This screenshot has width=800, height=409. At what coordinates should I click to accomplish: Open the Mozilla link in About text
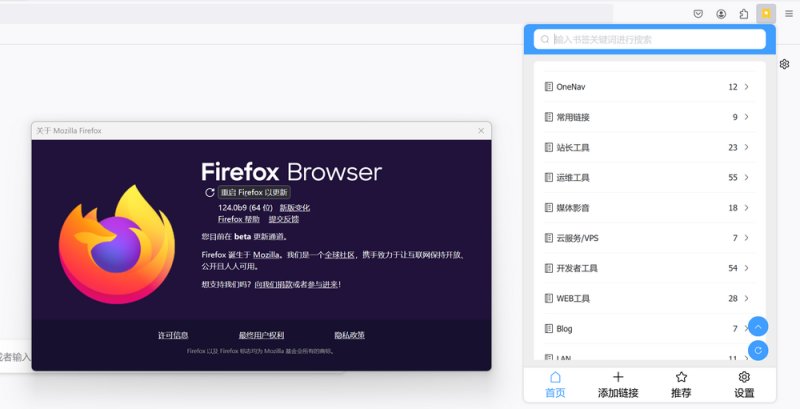tap(266, 254)
